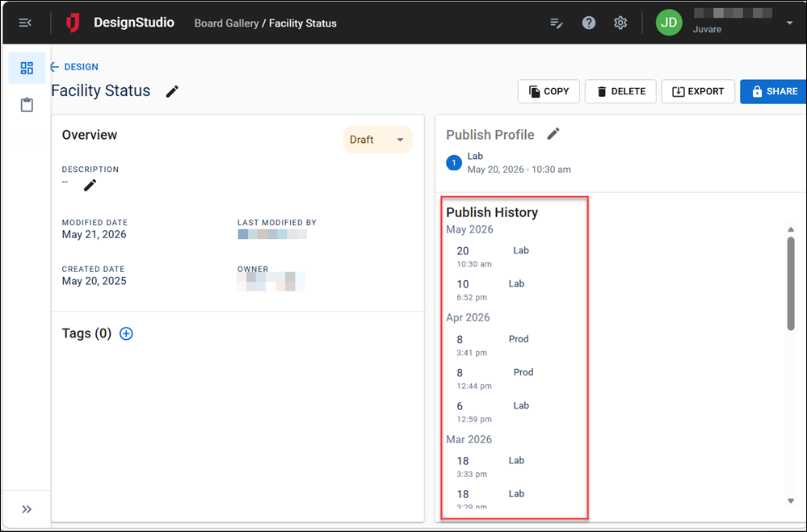The width and height of the screenshot is (807, 532).
Task: Click the Juvare organization label
Action: click(x=707, y=29)
